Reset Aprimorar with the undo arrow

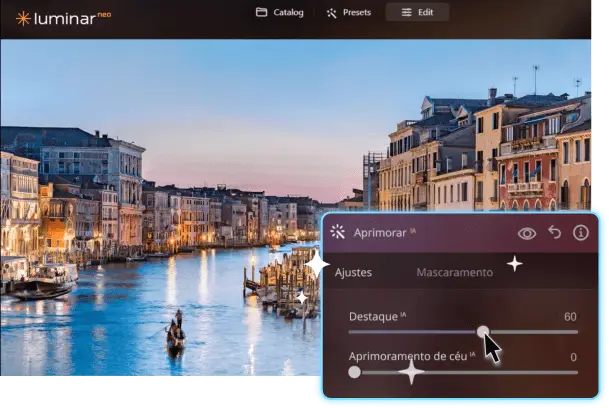pos(555,232)
